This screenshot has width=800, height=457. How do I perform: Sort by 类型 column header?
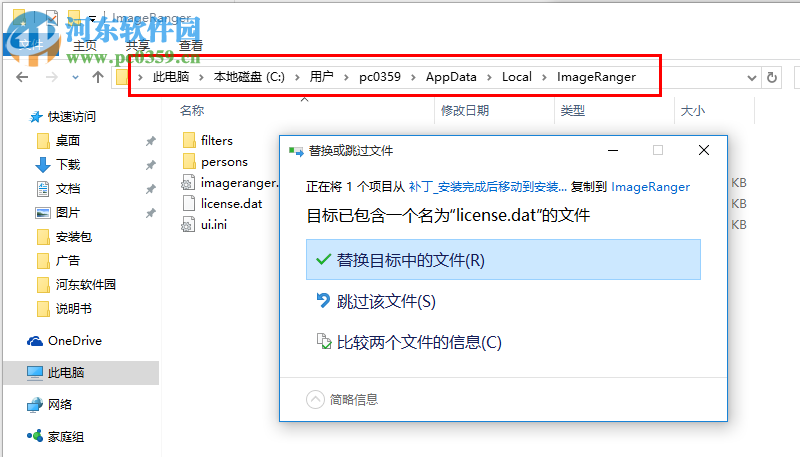[572, 111]
